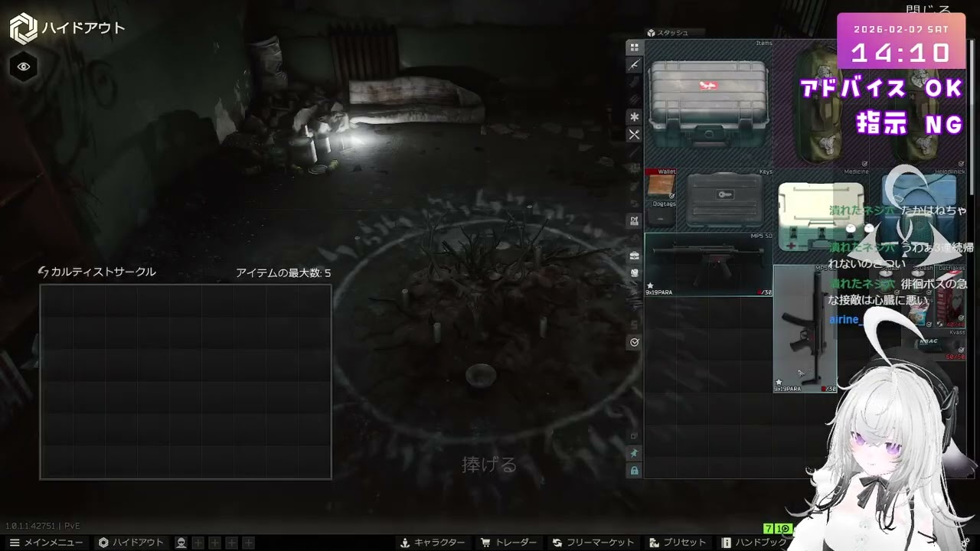
Task: Click the アイテムの最大数: 5 label
Action: 283,272
